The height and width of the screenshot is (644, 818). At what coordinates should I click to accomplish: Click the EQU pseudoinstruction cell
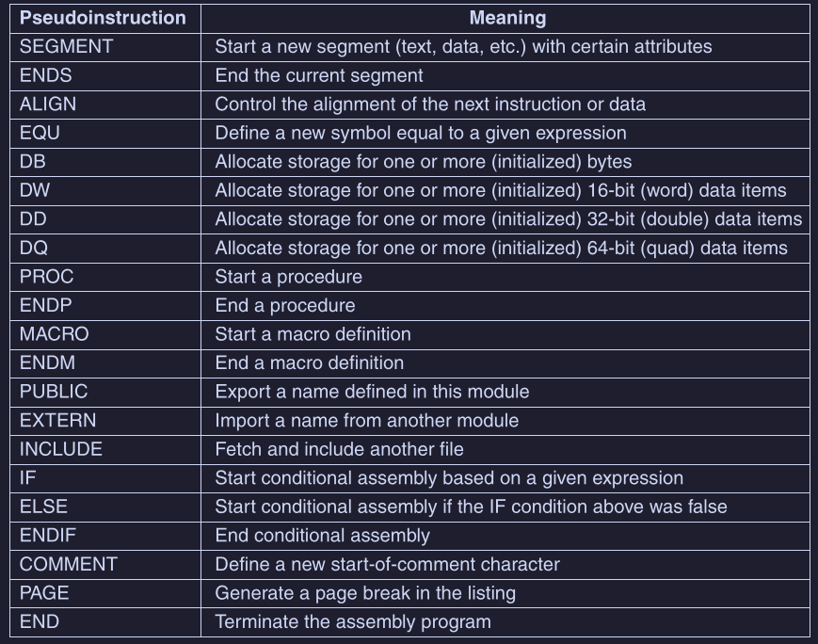pyautogui.click(x=40, y=133)
